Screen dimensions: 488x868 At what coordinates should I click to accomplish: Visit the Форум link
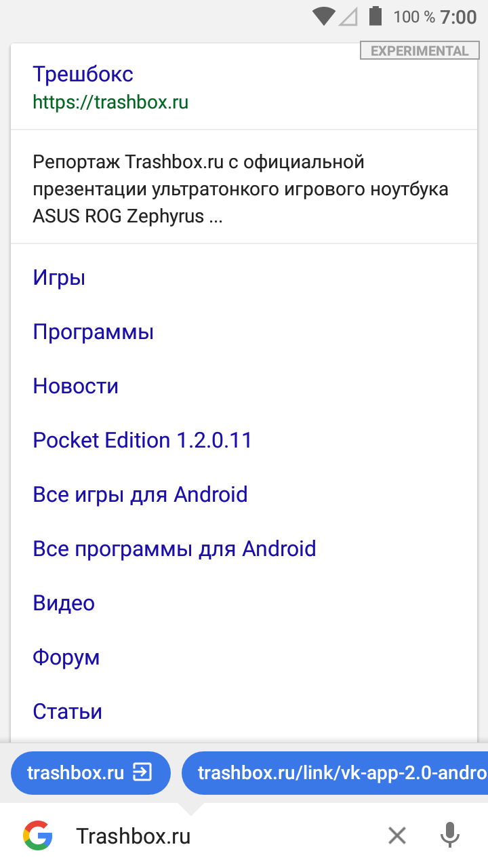[x=66, y=658]
